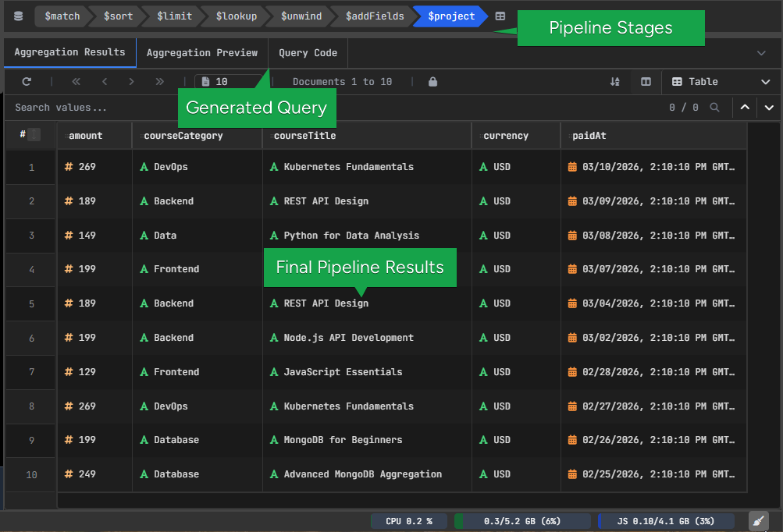Jump to next search match

pyautogui.click(x=769, y=108)
